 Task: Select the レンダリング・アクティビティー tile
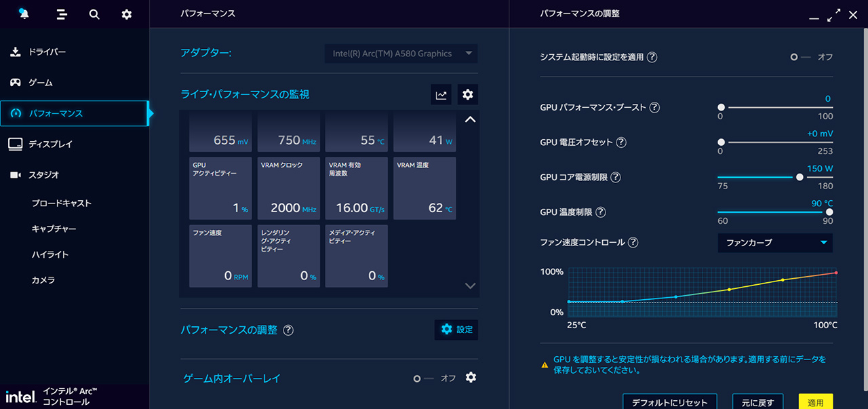tap(289, 256)
